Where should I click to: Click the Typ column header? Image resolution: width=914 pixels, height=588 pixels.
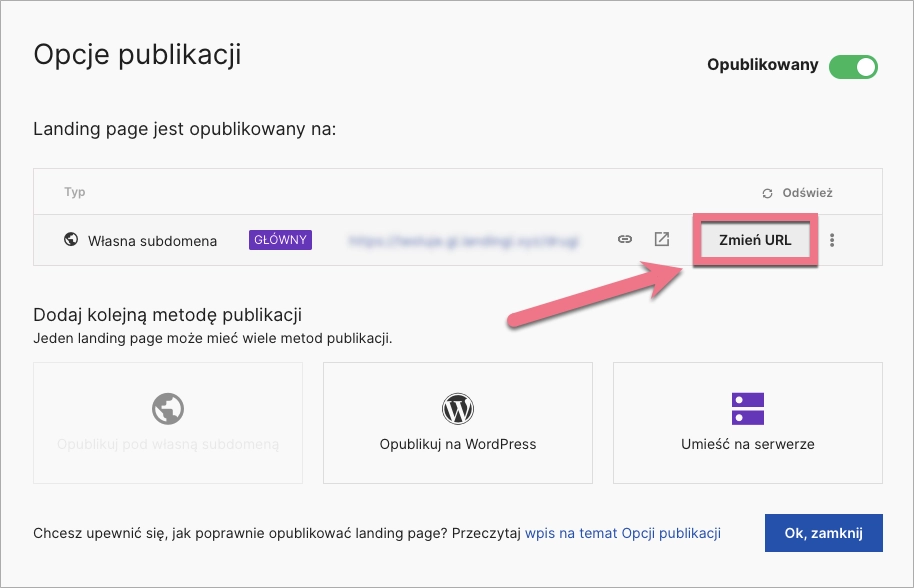pos(75,192)
